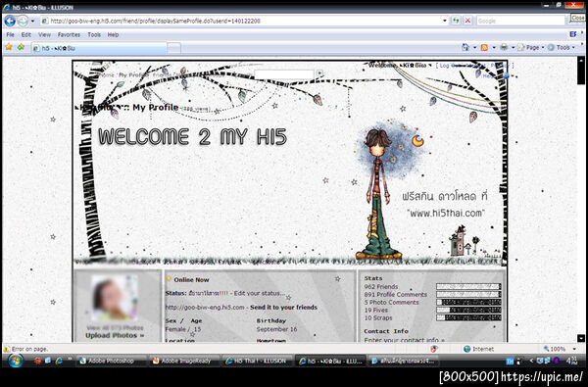Screen dimensions: 588x387
Task: Switch to Adobe ImageReady taskbar button
Action: (x=184, y=361)
